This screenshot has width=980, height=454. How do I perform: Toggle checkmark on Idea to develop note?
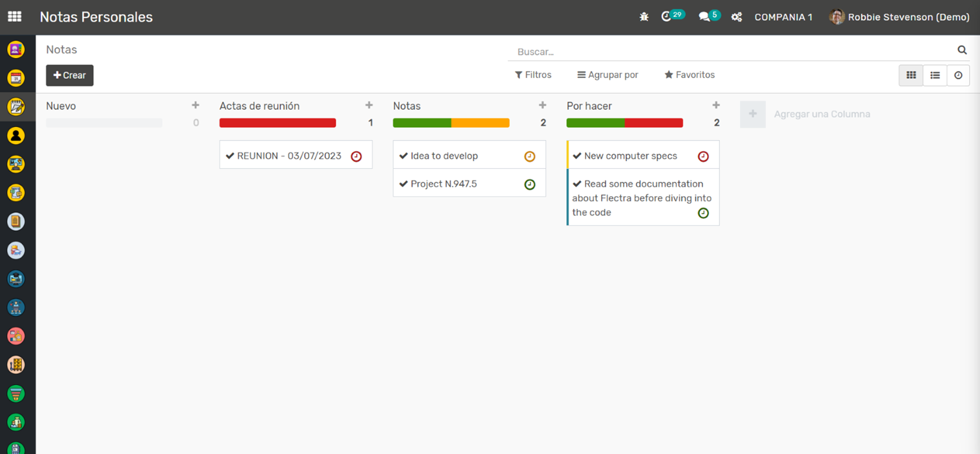click(x=403, y=156)
